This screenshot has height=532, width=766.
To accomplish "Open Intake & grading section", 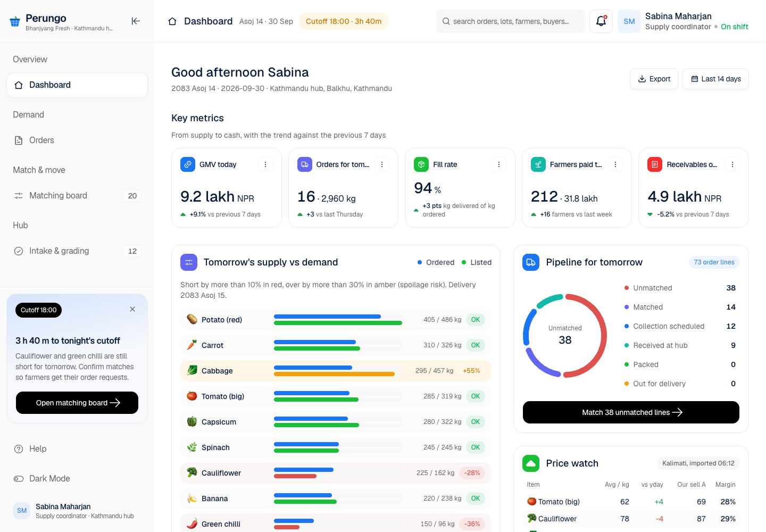I will [x=77, y=251].
